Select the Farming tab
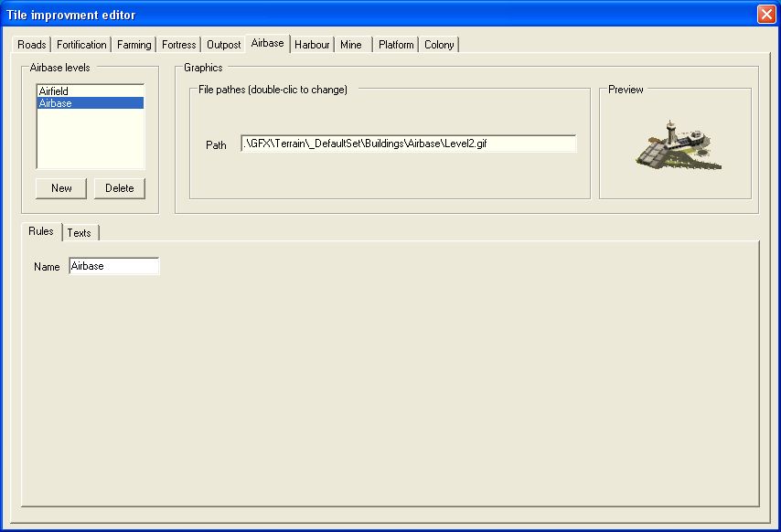 [x=134, y=45]
